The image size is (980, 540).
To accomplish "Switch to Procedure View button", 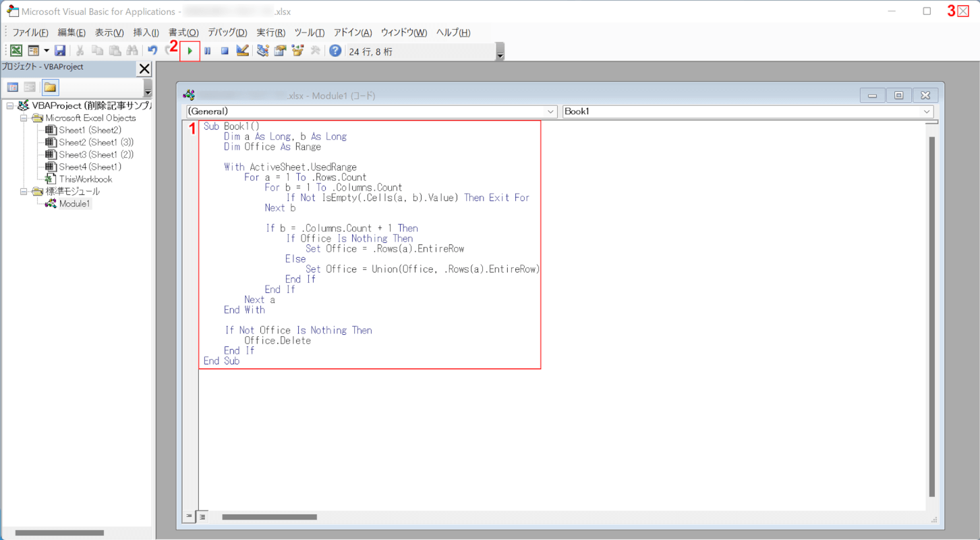I will [189, 516].
